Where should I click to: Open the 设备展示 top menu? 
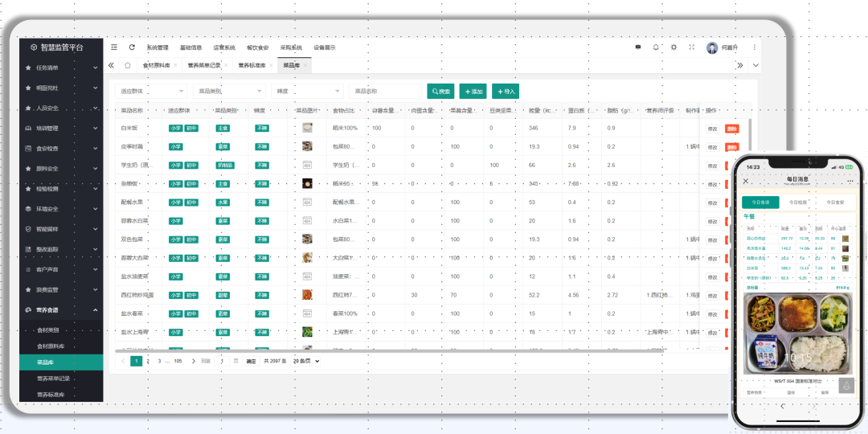click(325, 47)
